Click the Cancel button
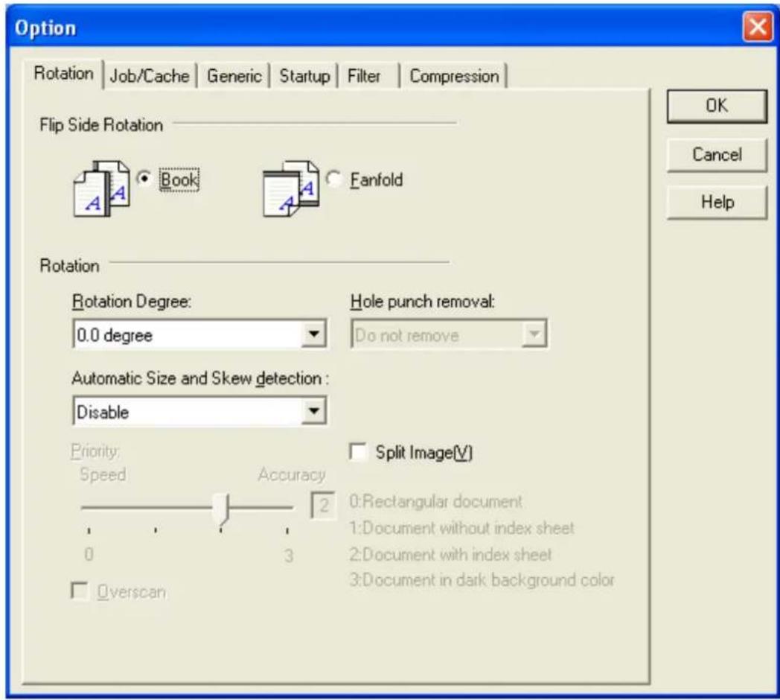The image size is (780, 700). point(717,154)
